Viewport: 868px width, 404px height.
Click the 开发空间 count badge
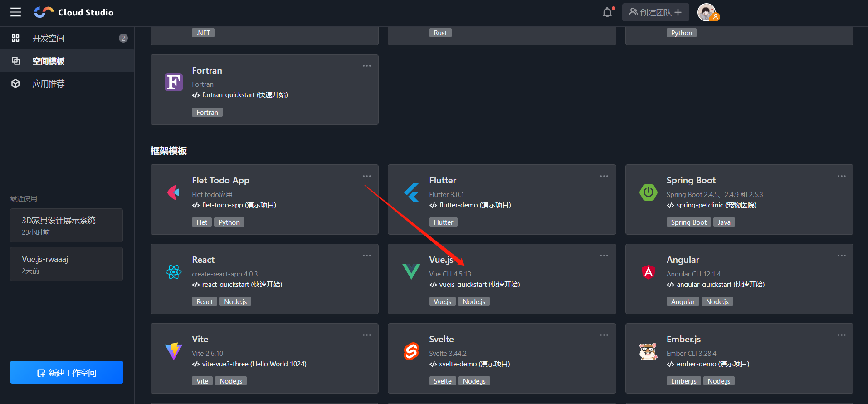click(123, 38)
